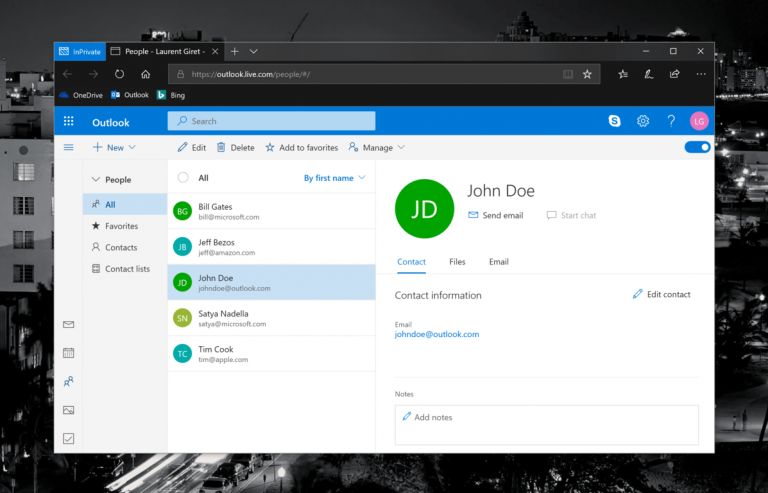
Task: Open People icon in left rail
Action: pos(69,381)
